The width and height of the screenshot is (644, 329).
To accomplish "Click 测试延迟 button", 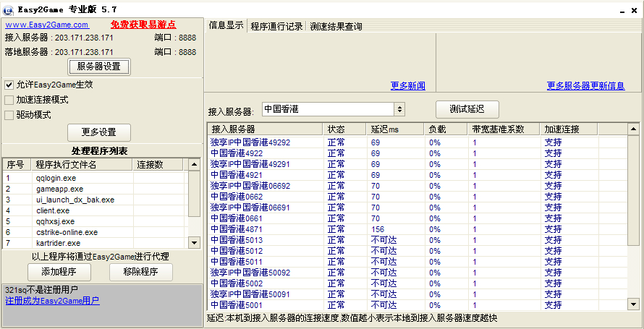I will tap(467, 109).
